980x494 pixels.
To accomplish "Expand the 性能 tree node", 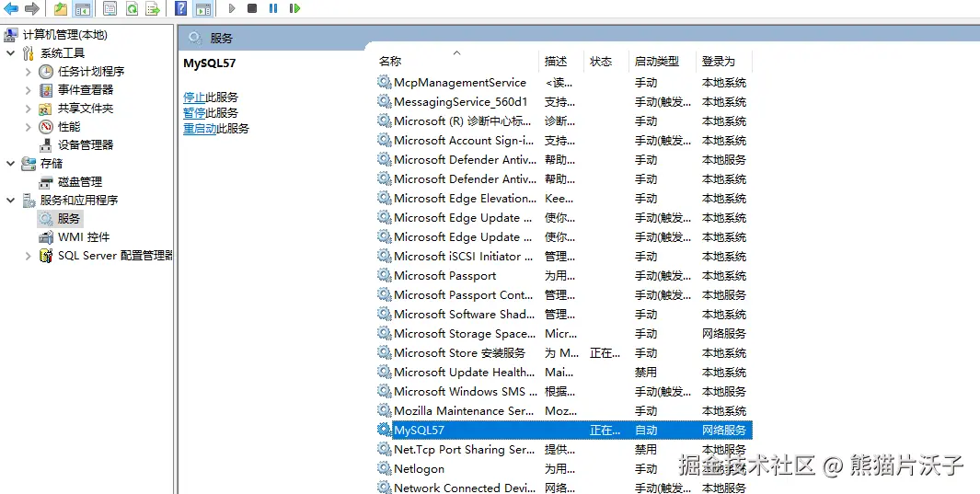I will coord(29,127).
